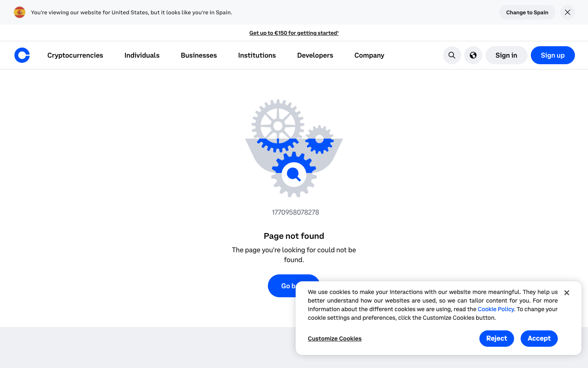
Task: Select Change to Spain
Action: click(x=527, y=12)
